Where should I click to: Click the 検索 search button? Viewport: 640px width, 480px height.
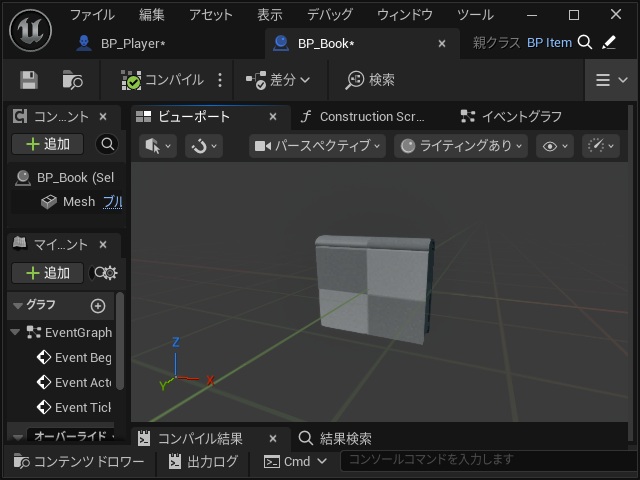(370, 80)
